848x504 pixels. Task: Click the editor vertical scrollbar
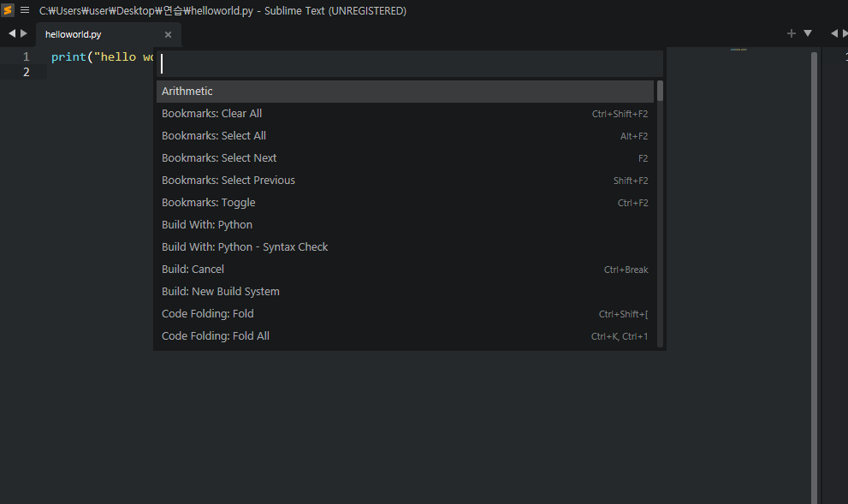pos(814,277)
